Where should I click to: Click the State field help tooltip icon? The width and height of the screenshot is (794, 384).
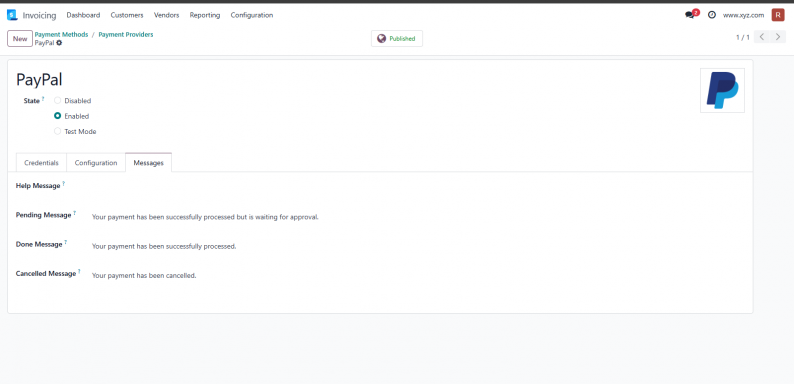click(x=43, y=99)
